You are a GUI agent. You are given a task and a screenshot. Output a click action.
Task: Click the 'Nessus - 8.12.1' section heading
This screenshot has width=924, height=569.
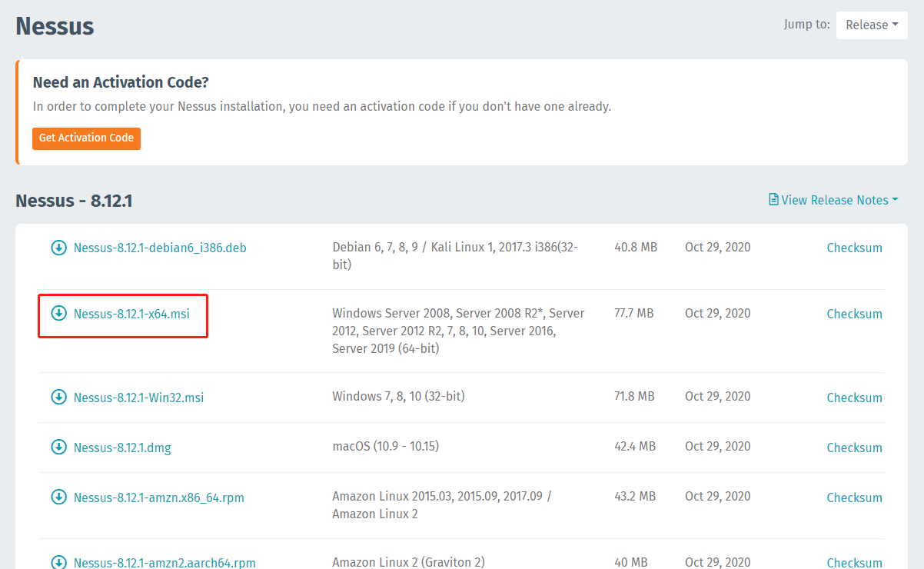point(74,201)
